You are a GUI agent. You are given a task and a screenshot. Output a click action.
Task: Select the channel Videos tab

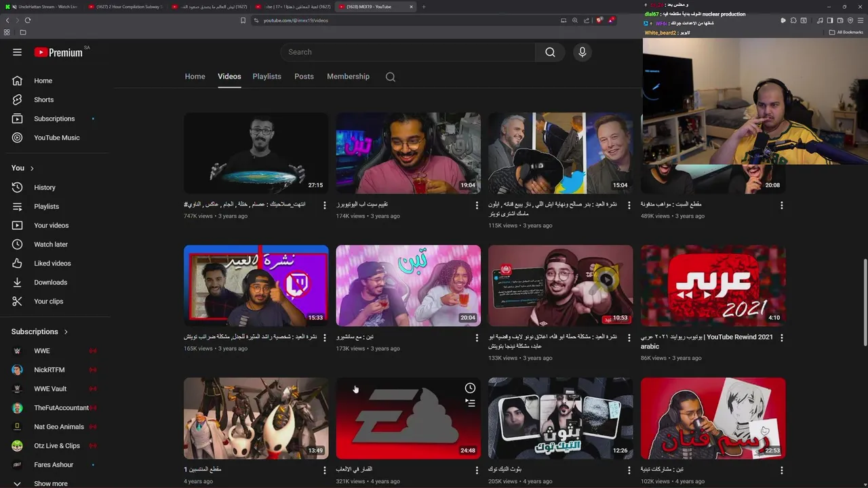pyautogui.click(x=229, y=77)
